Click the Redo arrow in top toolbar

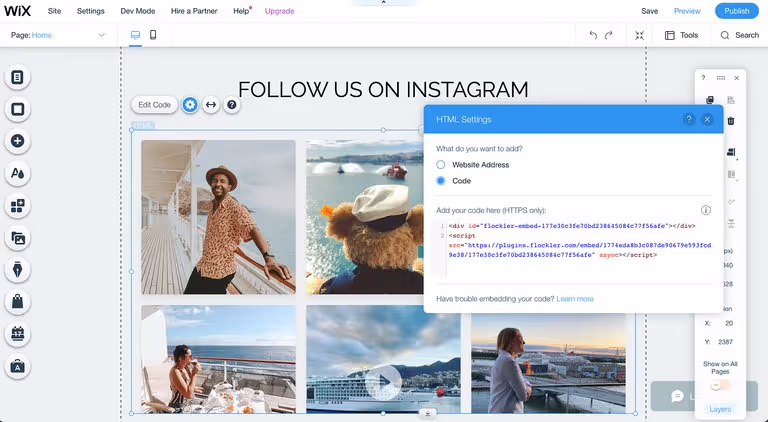tap(609, 35)
